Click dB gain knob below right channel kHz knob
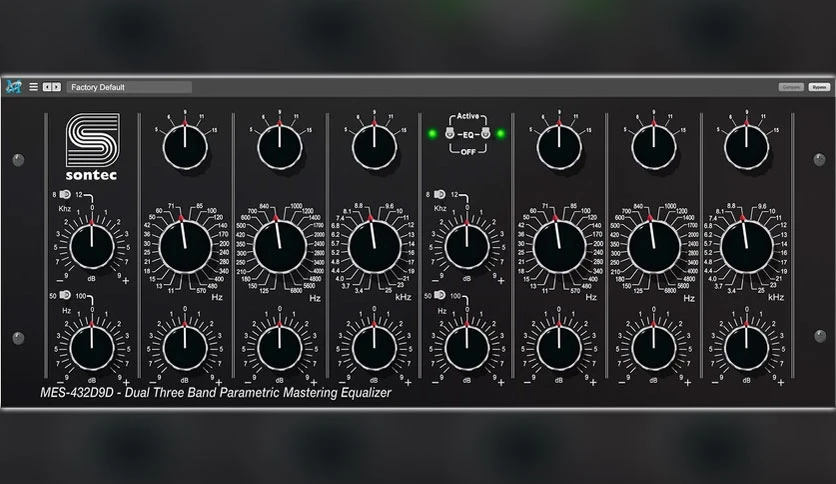Screen dimensions: 836x484 (746, 348)
